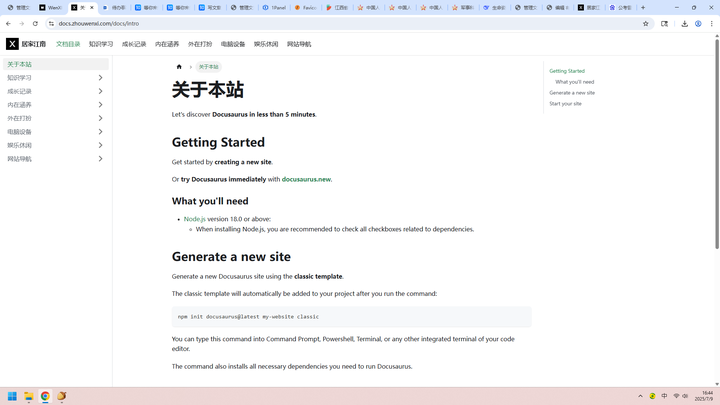Open the volume tray icon
This screenshot has height=405, width=720.
click(685, 396)
